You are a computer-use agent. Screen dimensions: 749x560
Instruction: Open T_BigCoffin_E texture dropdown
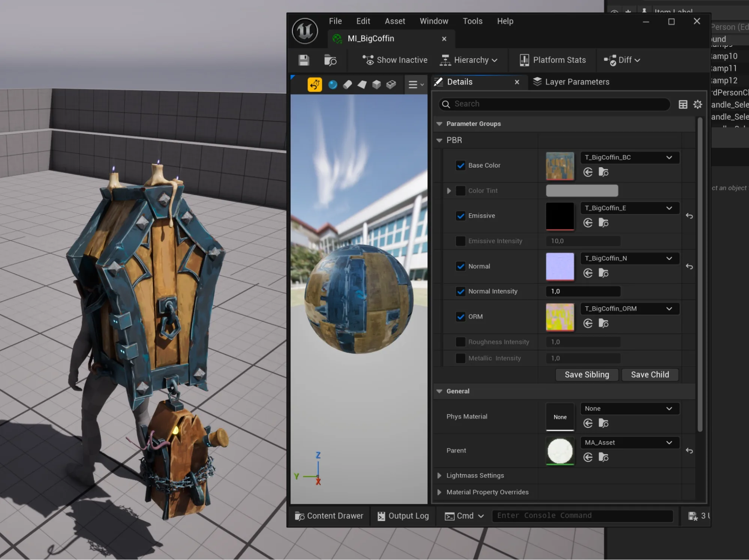630,208
